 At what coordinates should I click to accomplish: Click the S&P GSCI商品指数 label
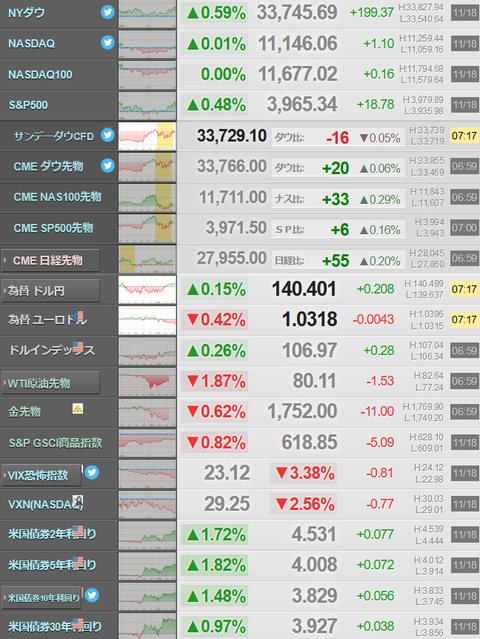(x=55, y=443)
